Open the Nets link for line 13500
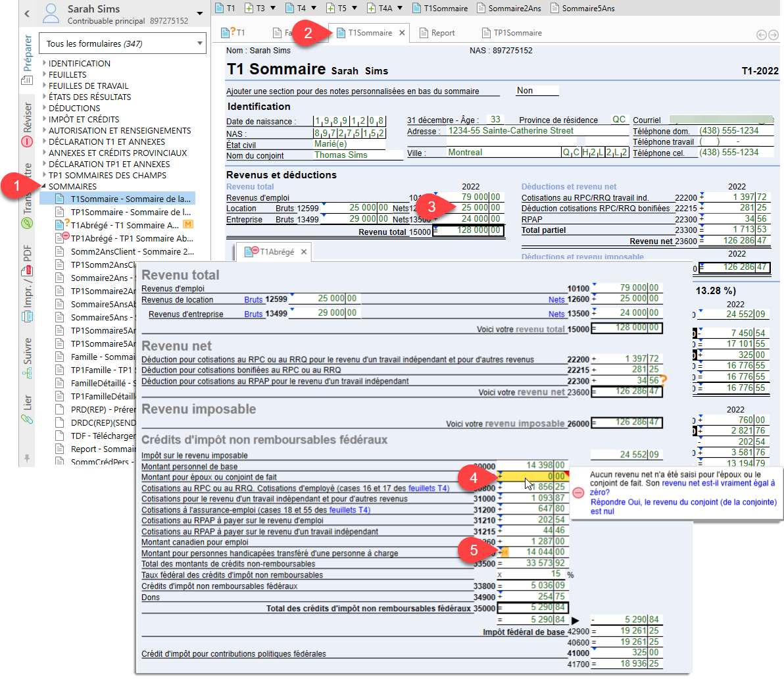Image resolution: width=784 pixels, height=679 pixels. coord(556,314)
